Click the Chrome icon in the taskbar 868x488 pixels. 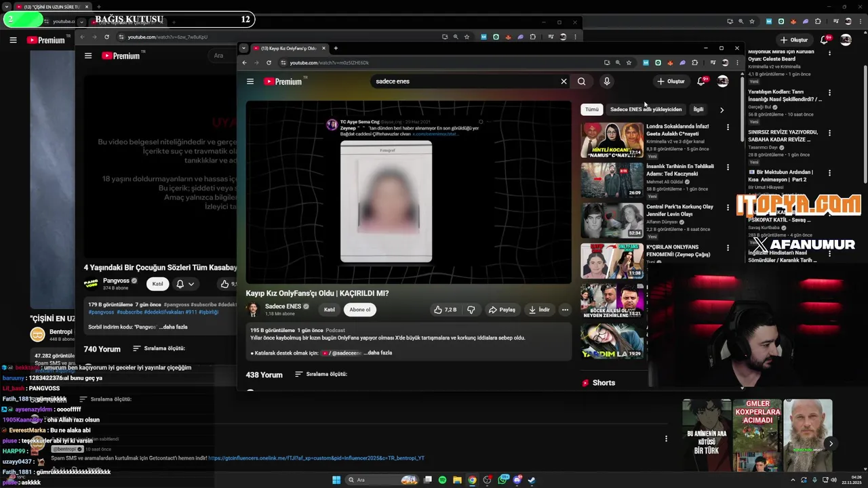click(x=472, y=480)
